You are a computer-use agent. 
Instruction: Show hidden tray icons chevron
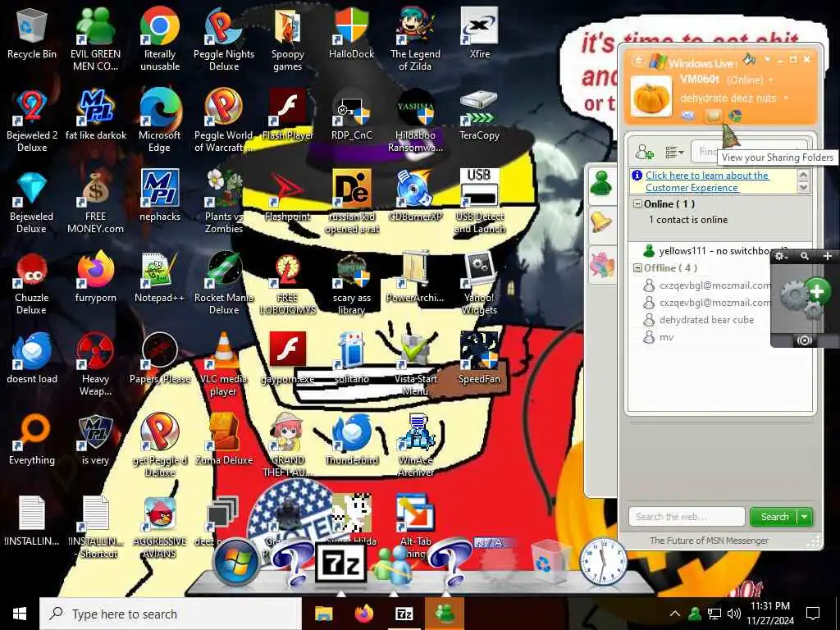(x=675, y=614)
